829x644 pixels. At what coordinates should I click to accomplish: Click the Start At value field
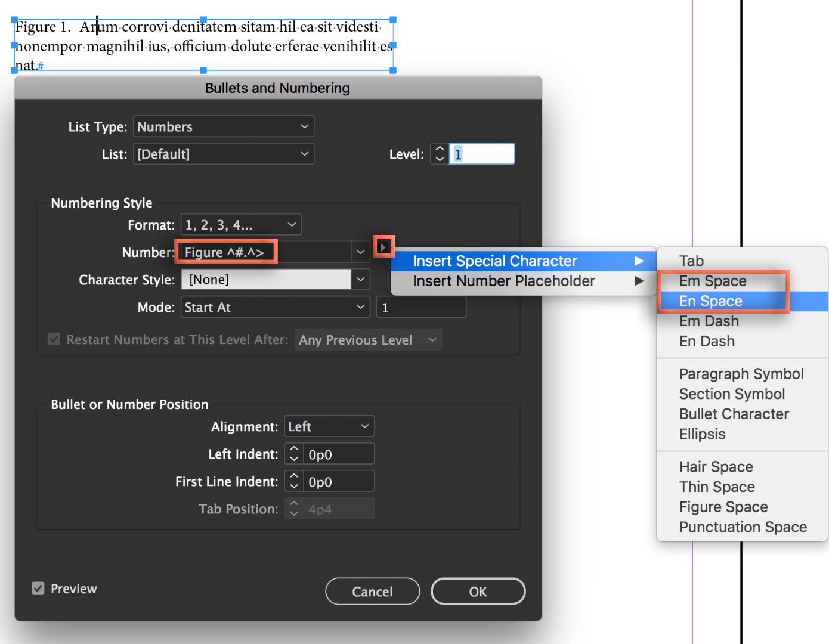421,307
